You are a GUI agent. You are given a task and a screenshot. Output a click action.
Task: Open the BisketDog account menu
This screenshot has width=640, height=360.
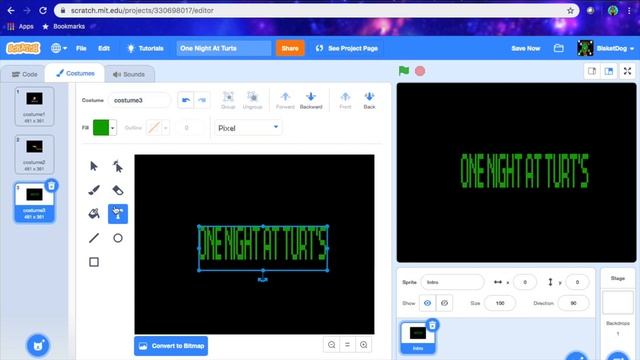pos(606,48)
